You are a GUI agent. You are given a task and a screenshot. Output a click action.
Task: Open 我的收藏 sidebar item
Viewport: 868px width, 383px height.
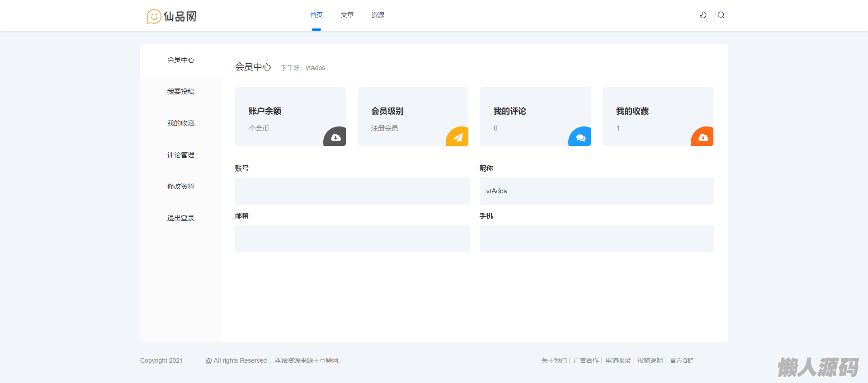click(181, 123)
